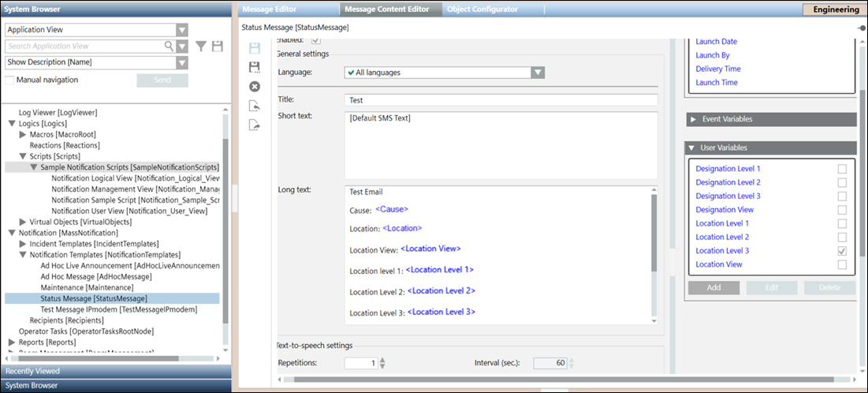Click the save search icon beside filter
Screen dimensions: 868x393
217,47
